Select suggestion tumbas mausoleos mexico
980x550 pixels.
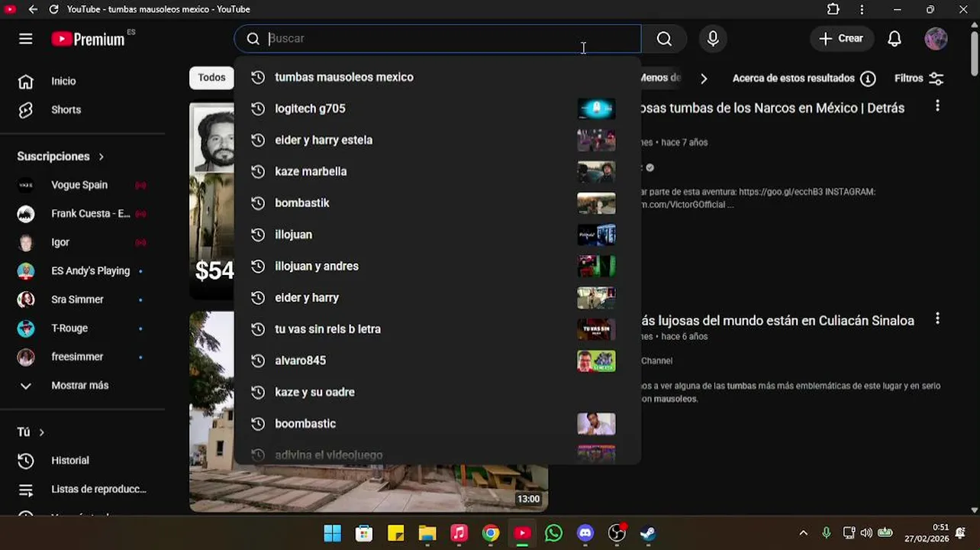pyautogui.click(x=437, y=77)
